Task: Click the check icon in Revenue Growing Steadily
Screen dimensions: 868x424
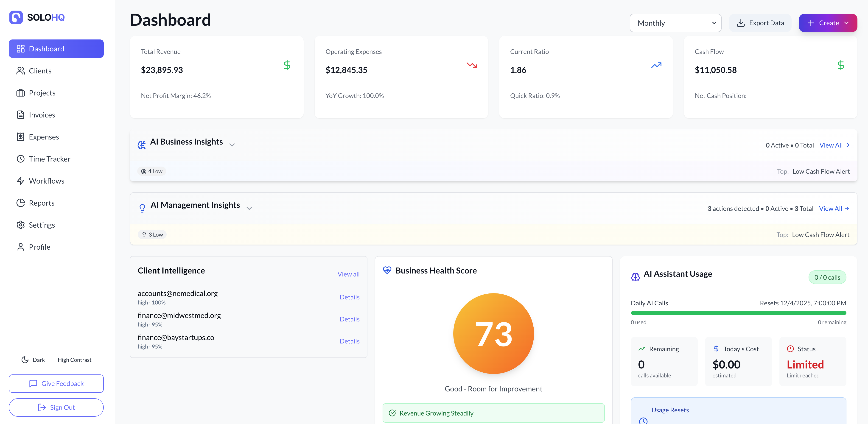Action: pos(392,413)
